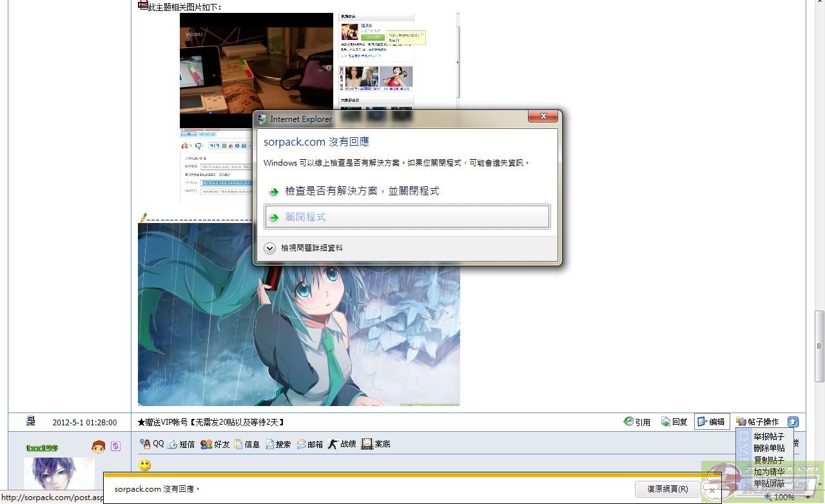Click the 好友 friends icon

pyautogui.click(x=206, y=444)
